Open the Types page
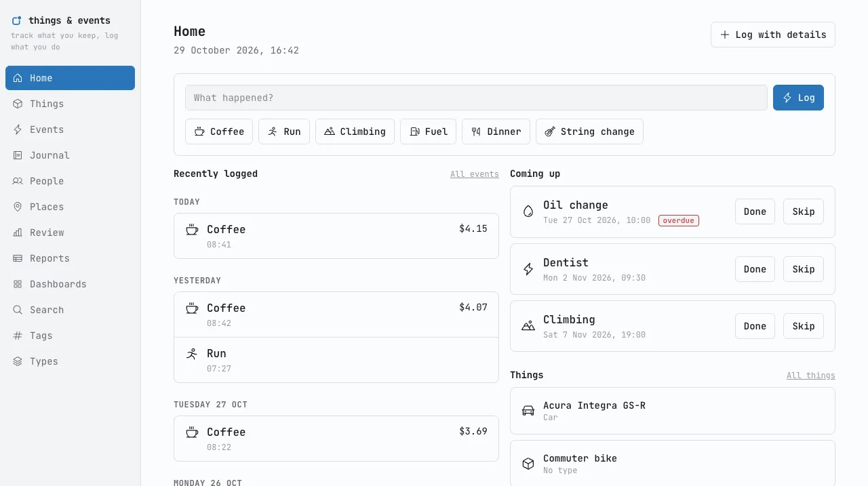This screenshot has height=486, width=868. [x=70, y=361]
